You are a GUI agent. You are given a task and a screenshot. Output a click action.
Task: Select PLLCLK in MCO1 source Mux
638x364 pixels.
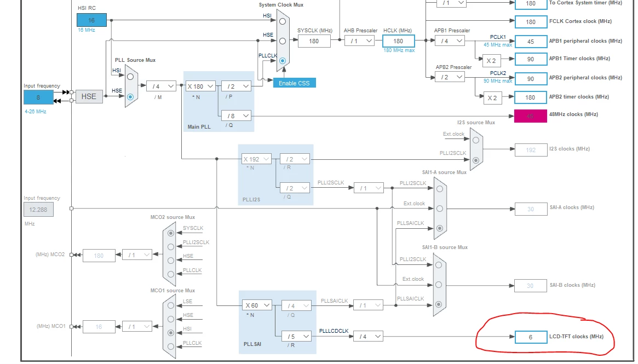coord(171,346)
